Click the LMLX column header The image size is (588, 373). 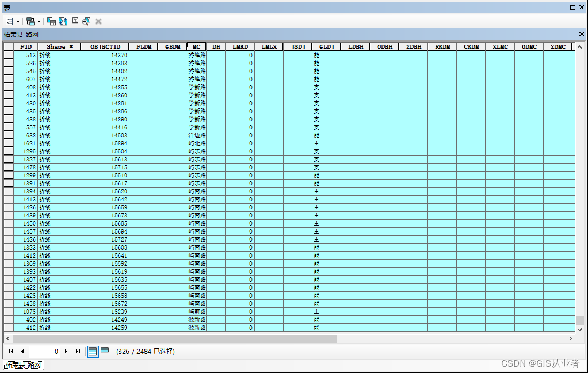tap(269, 47)
